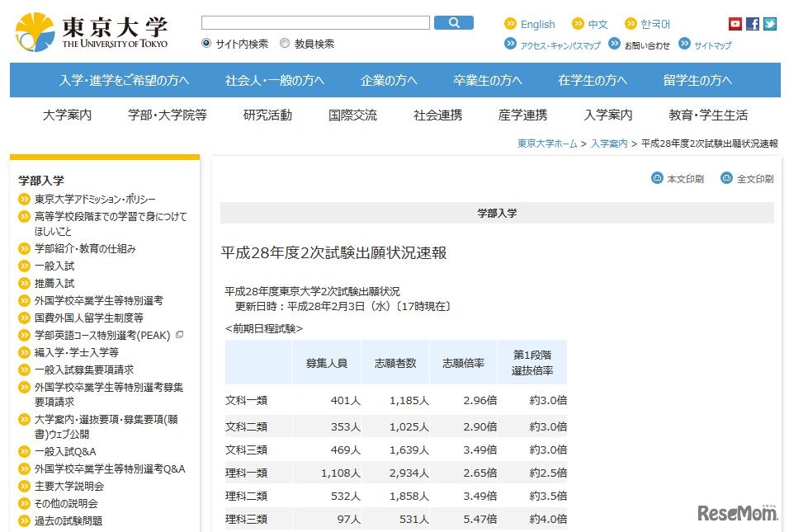This screenshot has height=532, width=789.
Task: Open 入学・進学をご希望の方へ menu
Action: pos(124,80)
